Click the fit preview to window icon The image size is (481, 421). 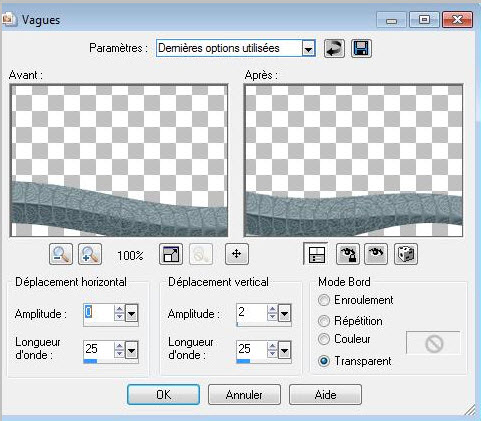point(171,254)
